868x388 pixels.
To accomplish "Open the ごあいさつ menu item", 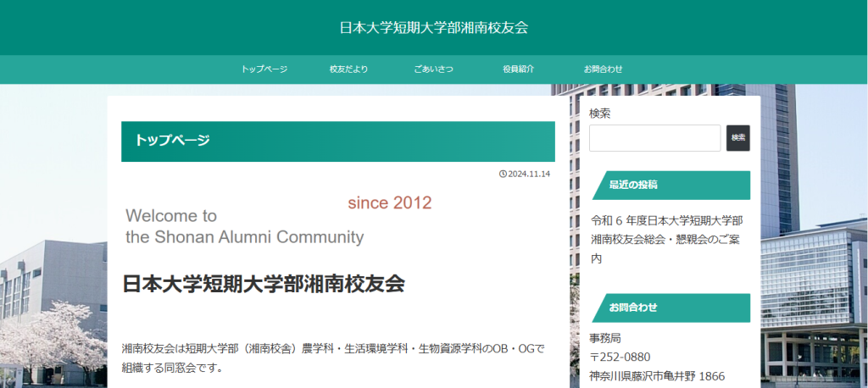I will (x=433, y=69).
